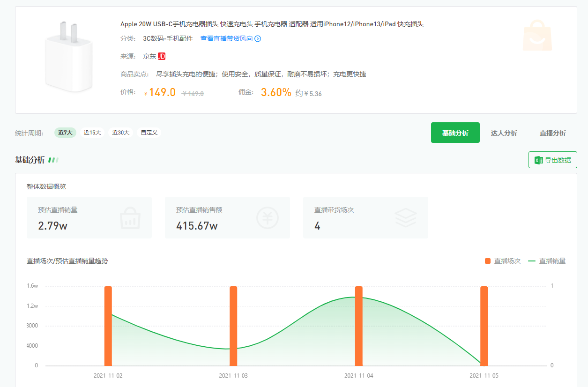Screen dimensions: 588x387
Task: Open the 直播分析 tab
Action: [553, 133]
